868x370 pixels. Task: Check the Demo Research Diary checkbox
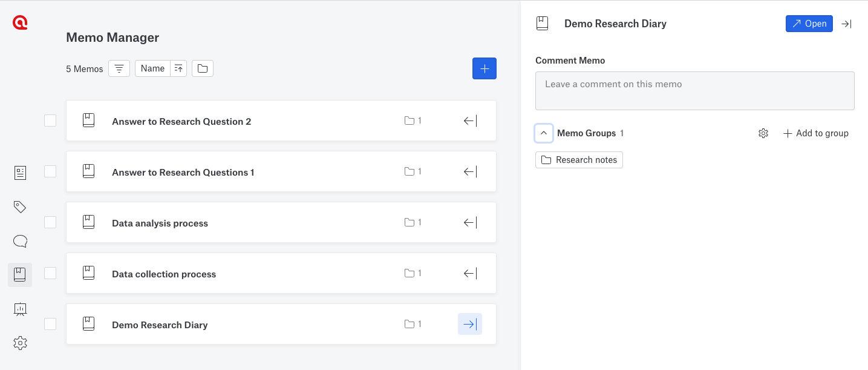[x=50, y=324]
